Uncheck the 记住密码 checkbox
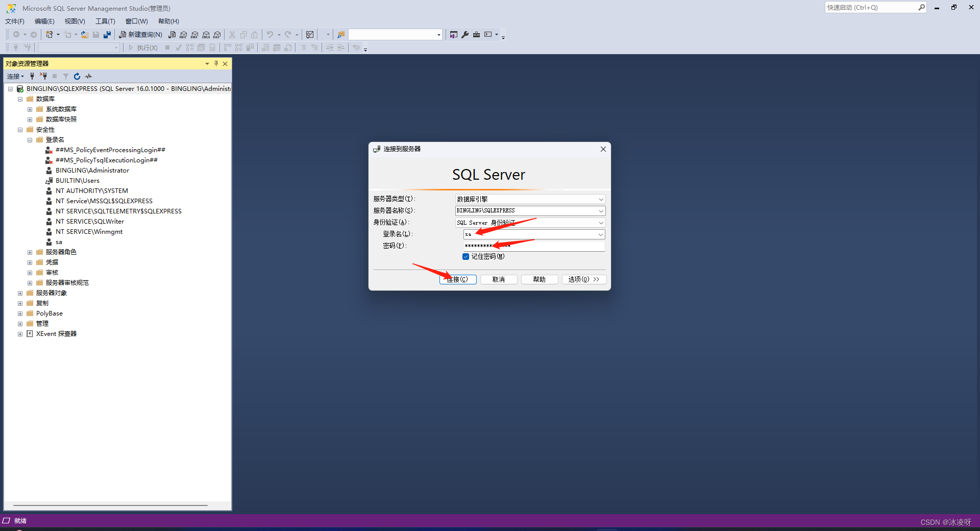980x531 pixels. (465, 256)
